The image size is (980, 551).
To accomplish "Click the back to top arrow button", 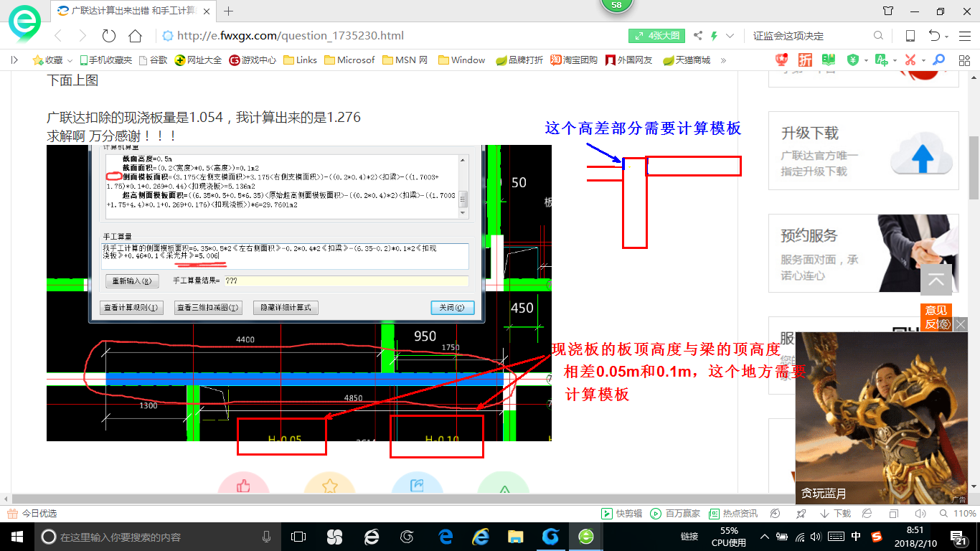I will point(936,280).
